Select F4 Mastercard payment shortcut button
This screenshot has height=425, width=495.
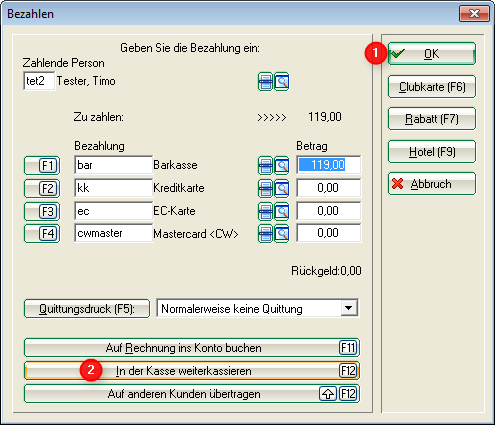(x=42, y=233)
